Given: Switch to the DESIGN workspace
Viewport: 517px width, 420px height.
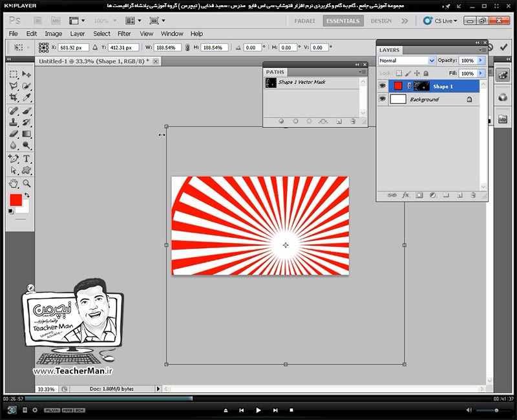Looking at the screenshot, I should click(x=381, y=21).
